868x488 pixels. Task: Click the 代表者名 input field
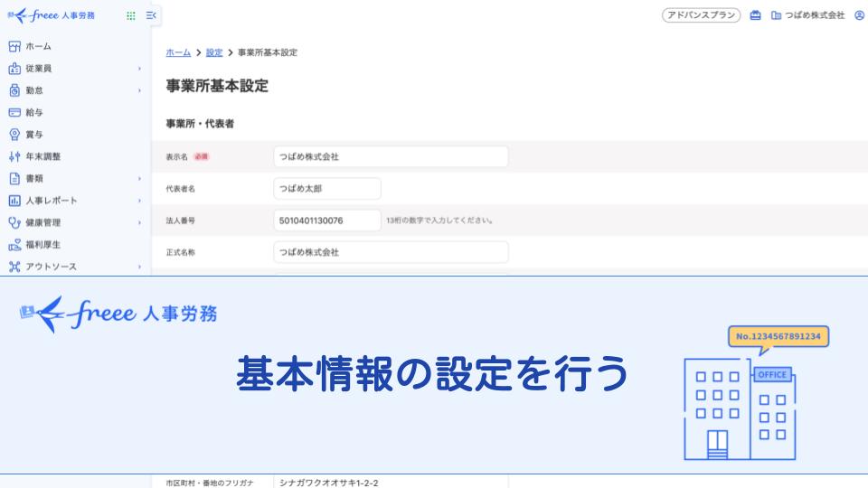[327, 189]
